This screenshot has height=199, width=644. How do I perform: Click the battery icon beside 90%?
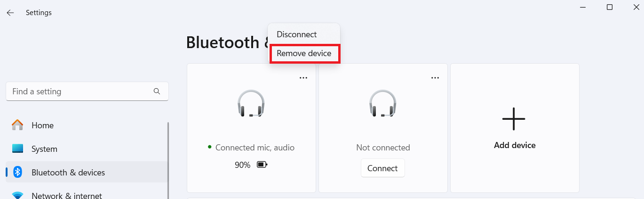tap(262, 165)
